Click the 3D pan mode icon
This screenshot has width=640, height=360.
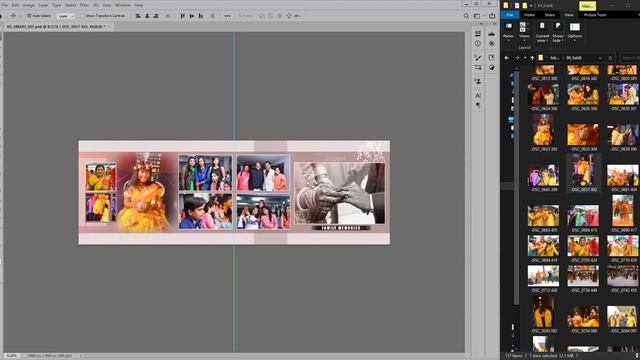click(280, 16)
